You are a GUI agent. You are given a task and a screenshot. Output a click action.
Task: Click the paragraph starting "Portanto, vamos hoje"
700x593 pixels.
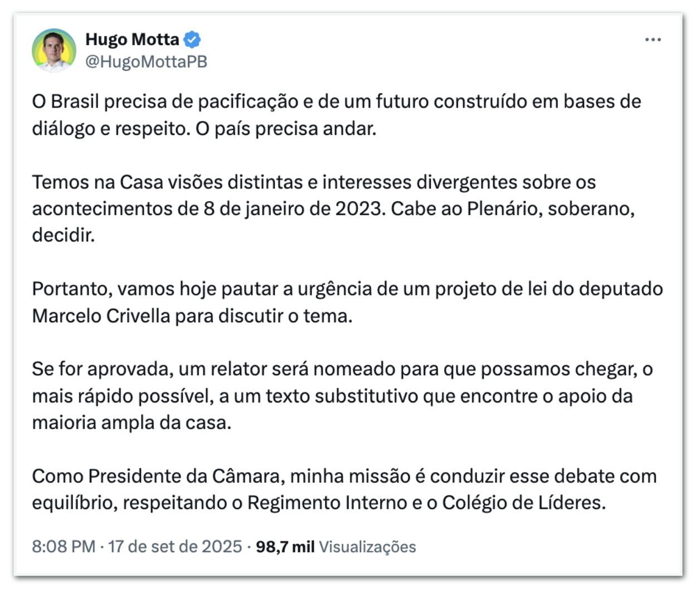pyautogui.click(x=346, y=302)
